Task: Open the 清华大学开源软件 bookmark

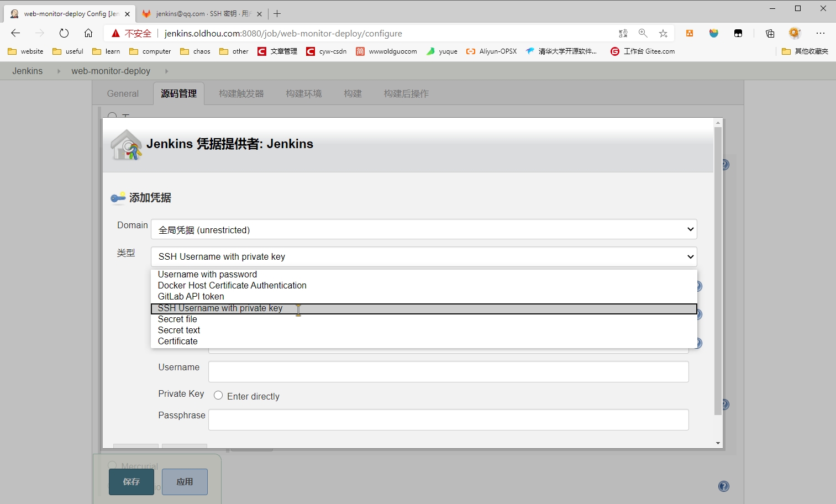Action: (561, 51)
